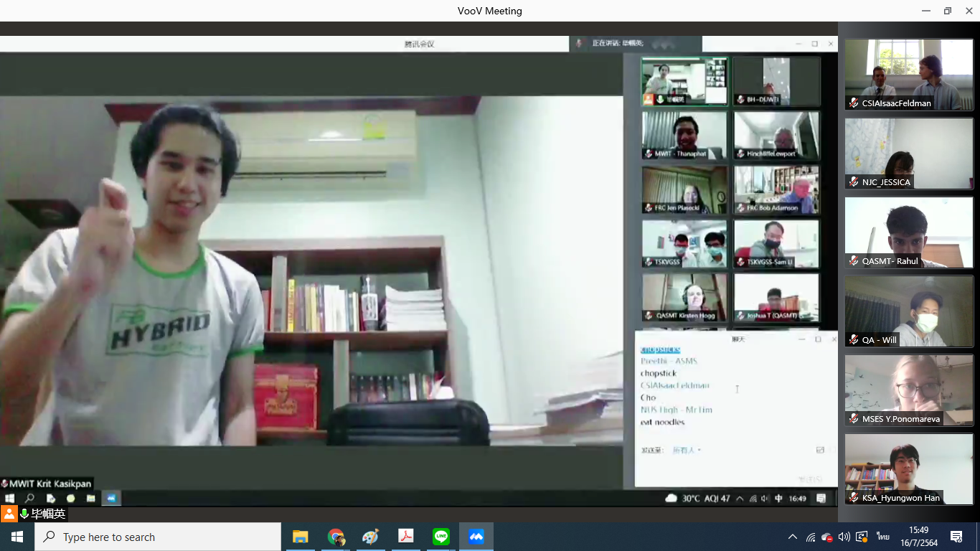Click the QASMT Kirsten Hogg tile in shared screen
This screenshot has width=980, height=551.
point(684,298)
